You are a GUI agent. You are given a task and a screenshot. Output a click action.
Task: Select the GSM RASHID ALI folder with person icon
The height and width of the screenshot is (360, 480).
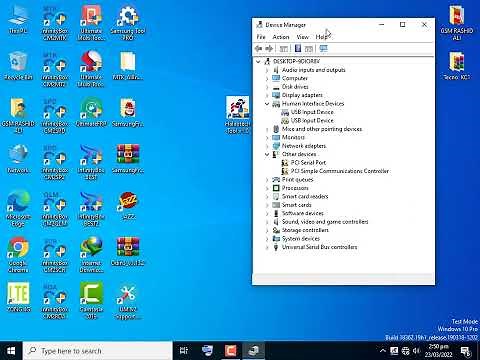[18, 116]
